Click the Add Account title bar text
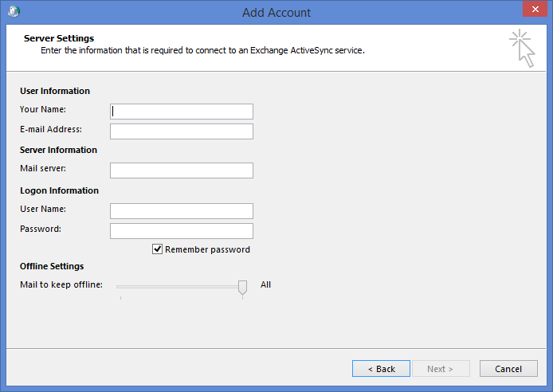This screenshot has height=392, width=553. pyautogui.click(x=276, y=13)
